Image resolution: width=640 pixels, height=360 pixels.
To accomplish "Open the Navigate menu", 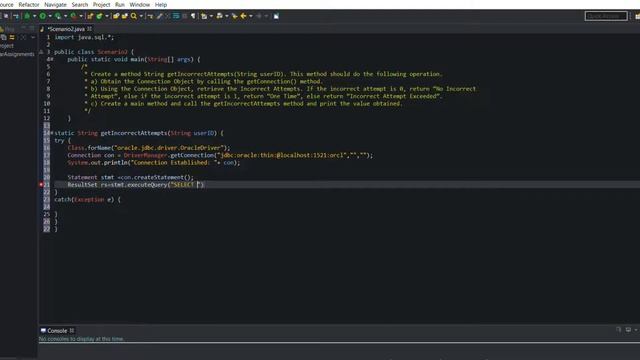I will (55, 4).
